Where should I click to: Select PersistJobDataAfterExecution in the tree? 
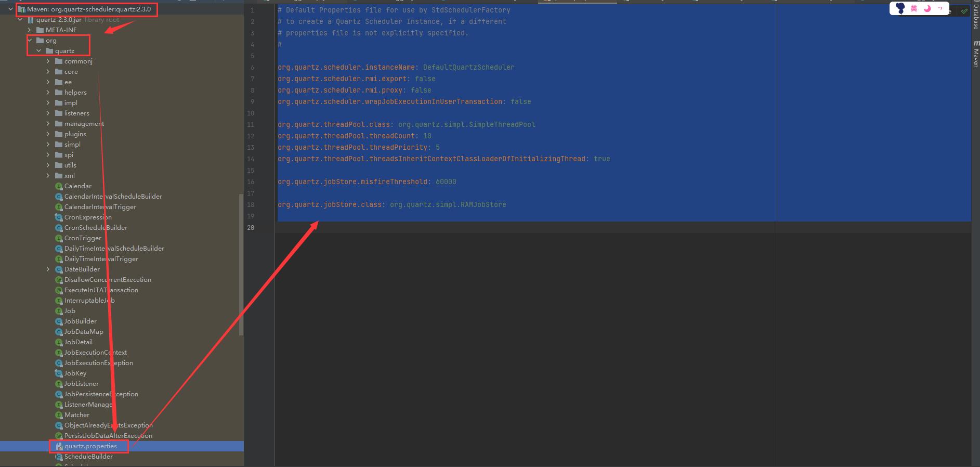click(108, 435)
